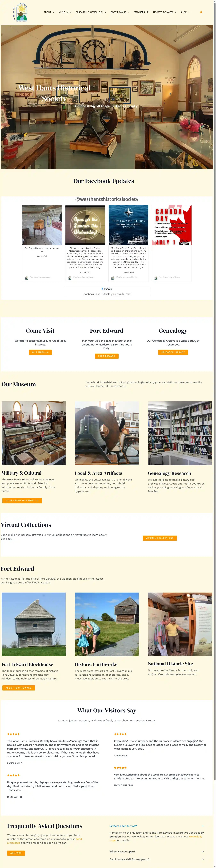Open the orange search icon
The height and width of the screenshot is (868, 216).
pos(201,12)
